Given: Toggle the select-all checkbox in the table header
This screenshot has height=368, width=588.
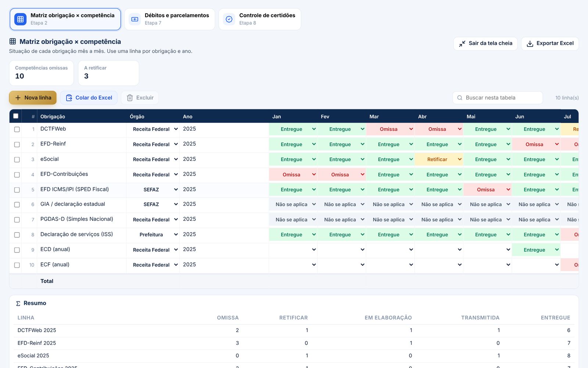Looking at the screenshot, I should [16, 116].
